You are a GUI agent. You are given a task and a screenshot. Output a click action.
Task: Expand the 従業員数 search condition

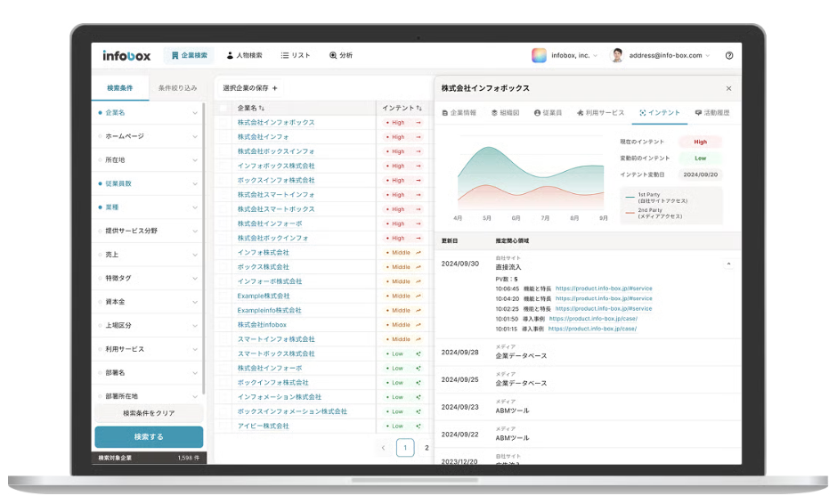[x=148, y=183]
